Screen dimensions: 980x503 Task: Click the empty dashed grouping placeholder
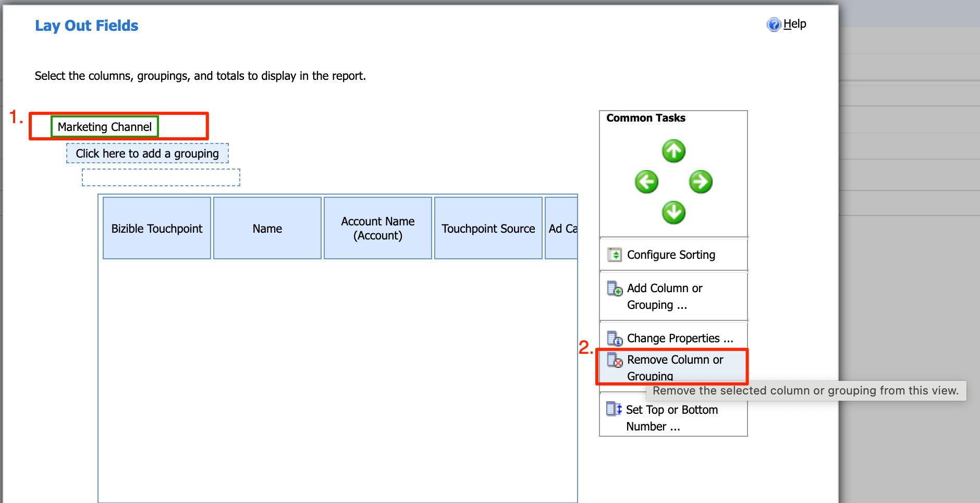[x=161, y=177]
